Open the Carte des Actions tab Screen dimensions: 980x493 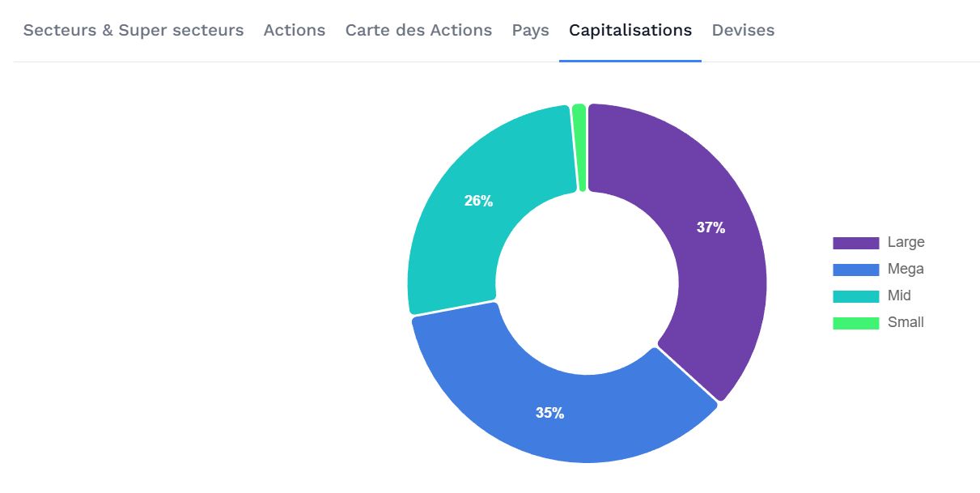tap(418, 31)
